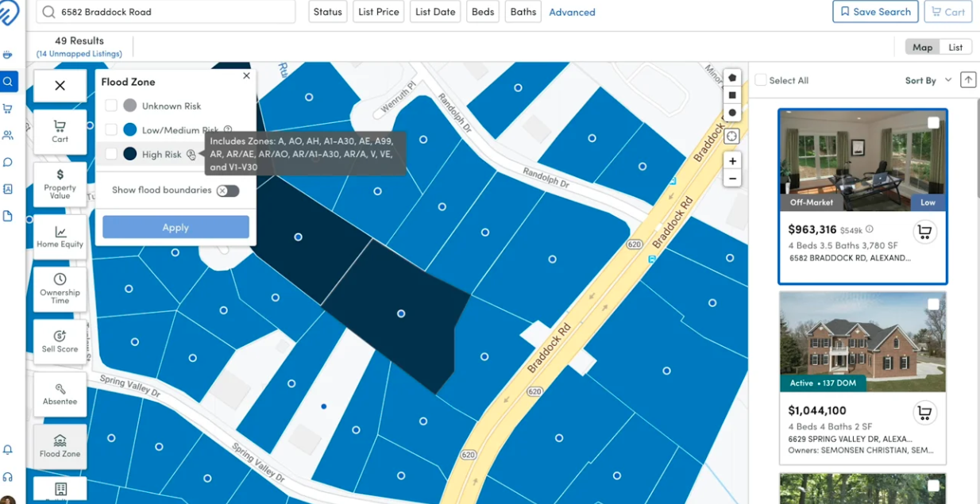Check the 6629 Spring Valley Dr listing checkbox

click(x=933, y=305)
